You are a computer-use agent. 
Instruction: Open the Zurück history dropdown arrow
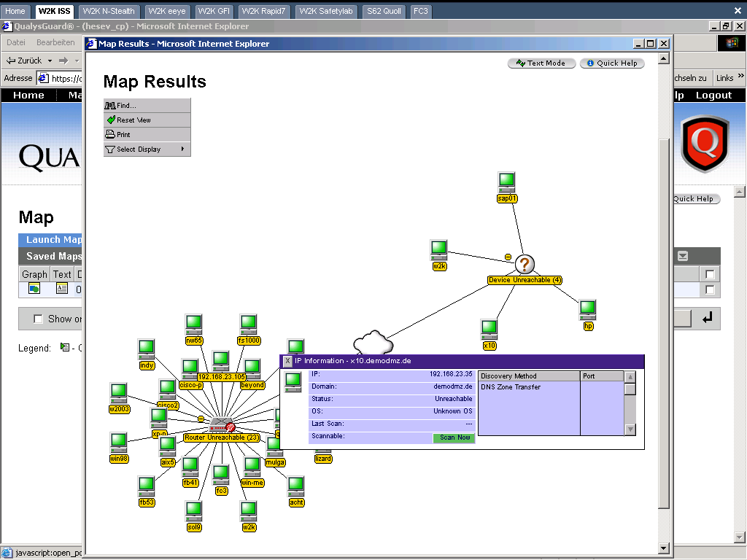[50, 61]
